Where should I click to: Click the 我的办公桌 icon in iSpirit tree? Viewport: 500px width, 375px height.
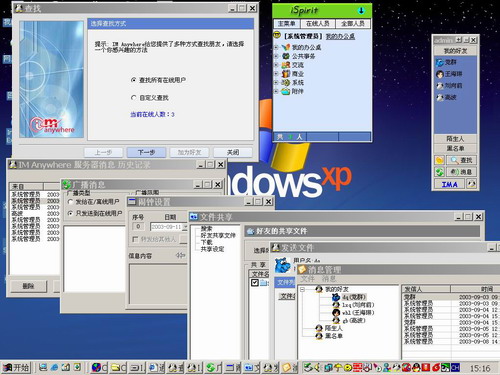(x=286, y=47)
